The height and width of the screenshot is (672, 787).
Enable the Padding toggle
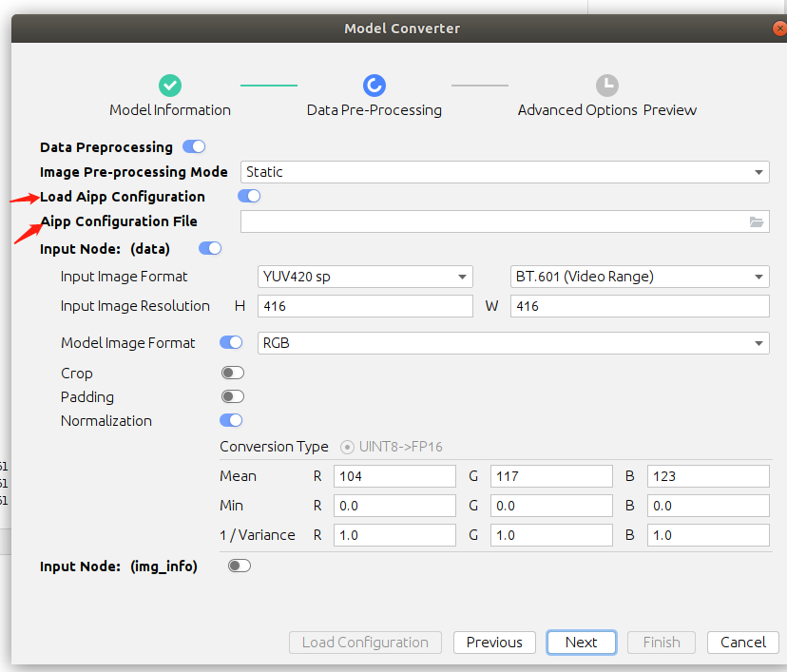click(232, 396)
